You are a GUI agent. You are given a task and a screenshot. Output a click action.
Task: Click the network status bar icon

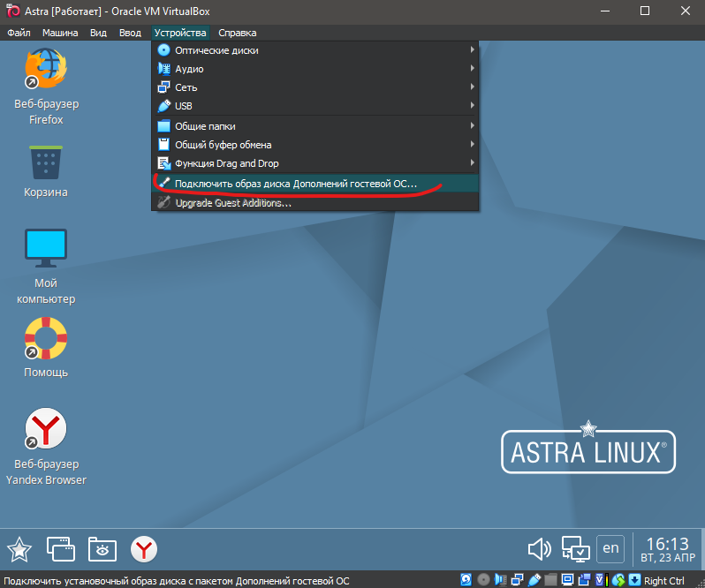click(x=517, y=580)
